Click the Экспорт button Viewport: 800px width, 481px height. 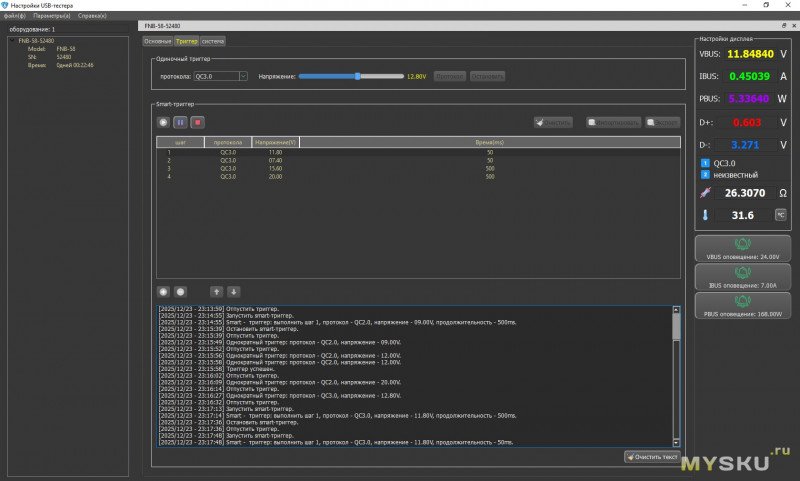tap(661, 122)
